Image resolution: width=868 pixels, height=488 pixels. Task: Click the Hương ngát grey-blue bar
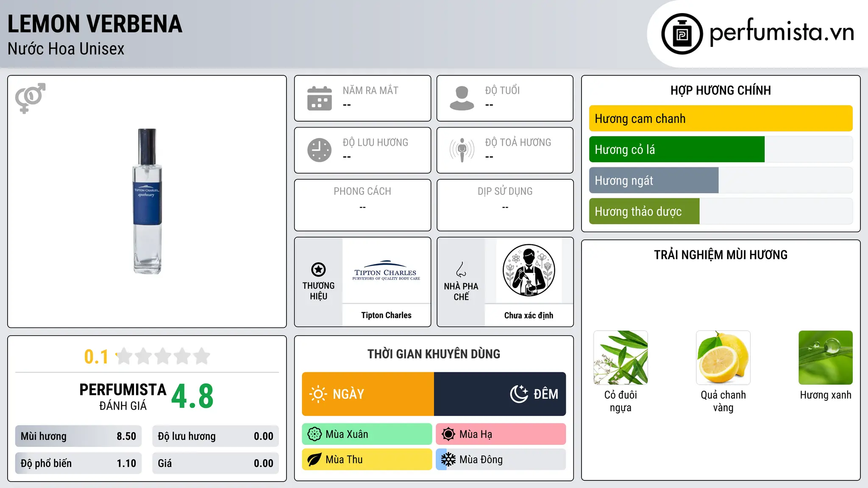pos(654,180)
